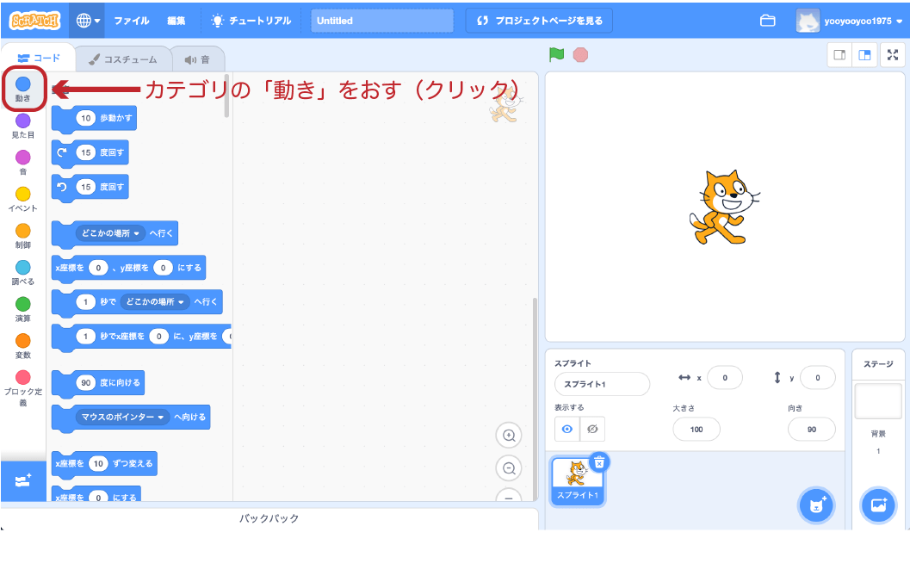
Task: Hide the sprite with crossed eye icon
Action: pos(592,429)
